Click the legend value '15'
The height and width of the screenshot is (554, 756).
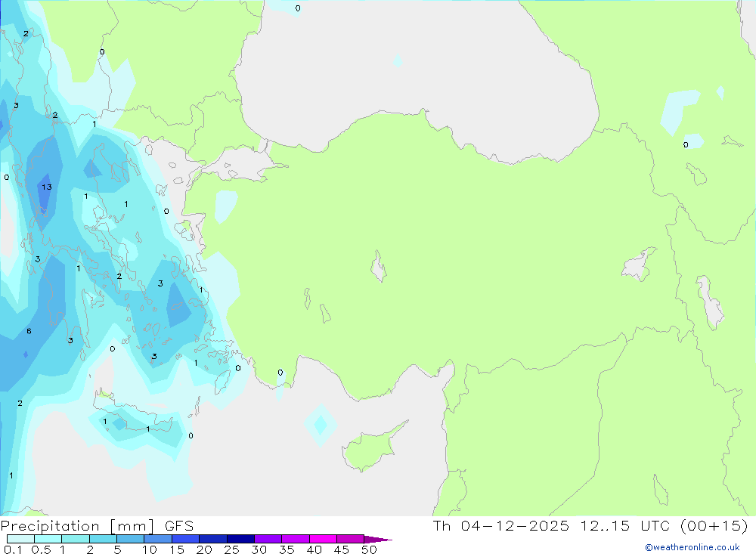[176, 549]
